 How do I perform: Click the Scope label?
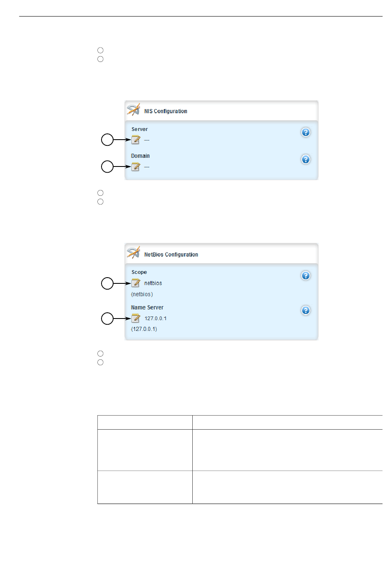139,272
